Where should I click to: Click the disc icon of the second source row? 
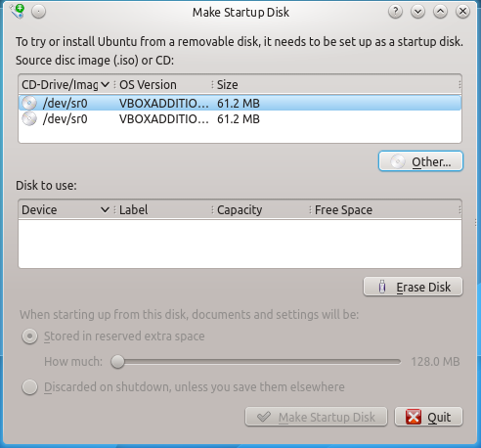[29, 119]
